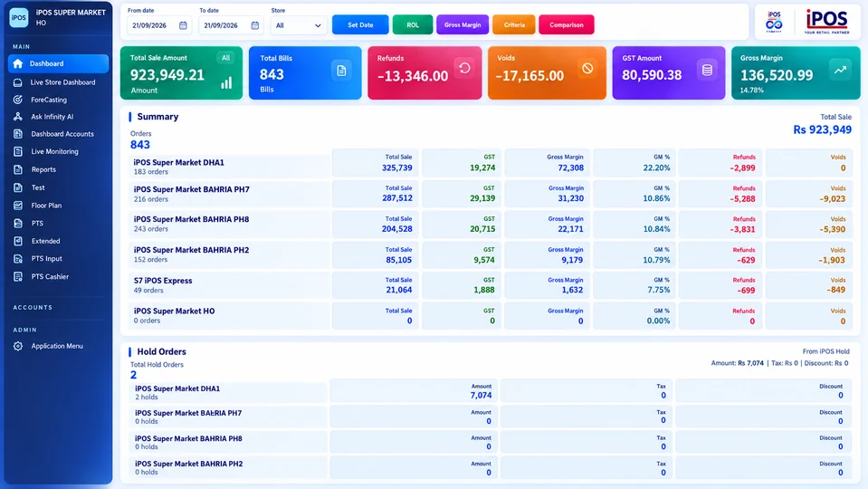Click the blocked icon on Voids card

point(587,68)
